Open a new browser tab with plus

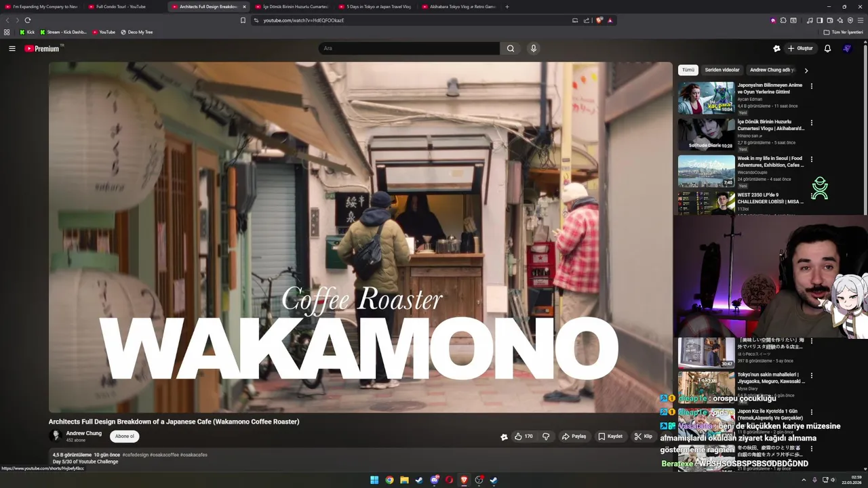click(x=507, y=7)
